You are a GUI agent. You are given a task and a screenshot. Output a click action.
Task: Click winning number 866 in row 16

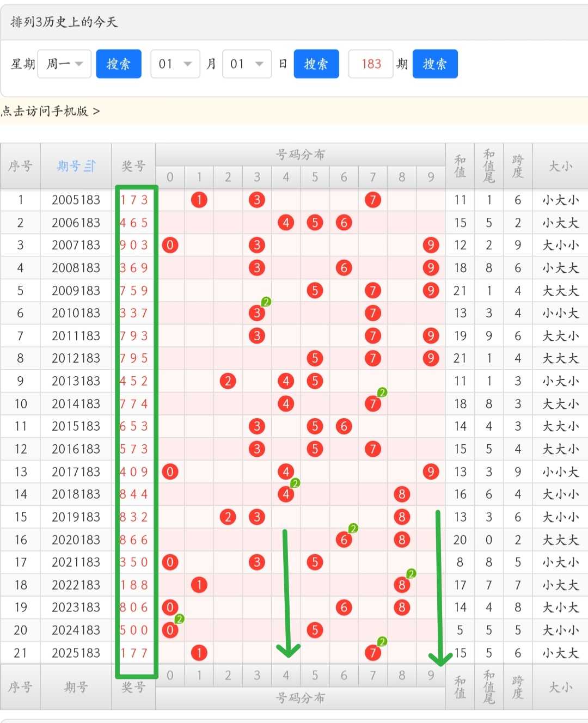point(134,540)
